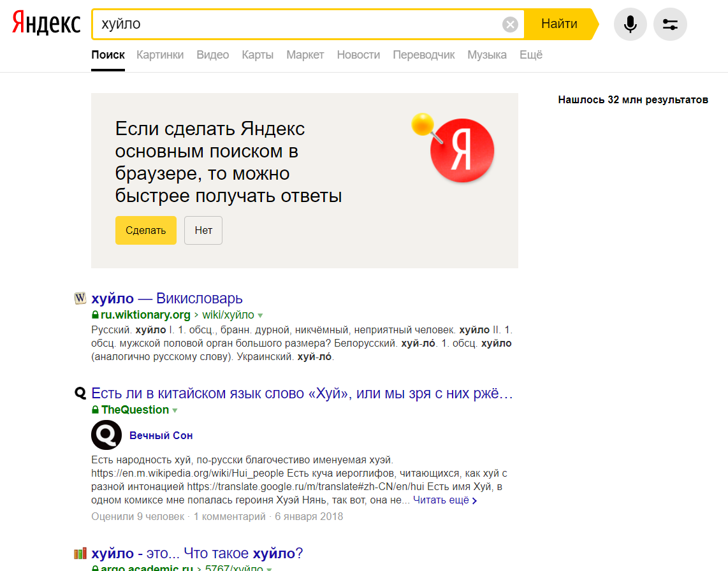Viewport: 728px width, 571px height.
Task: Open the 'Что такое хуйло?' result title
Action: coord(197,553)
